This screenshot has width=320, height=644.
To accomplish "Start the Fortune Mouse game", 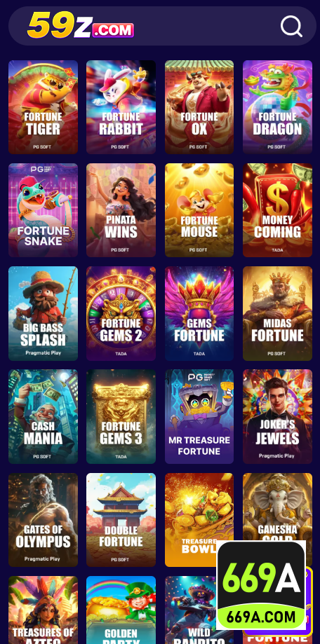I will [199, 210].
